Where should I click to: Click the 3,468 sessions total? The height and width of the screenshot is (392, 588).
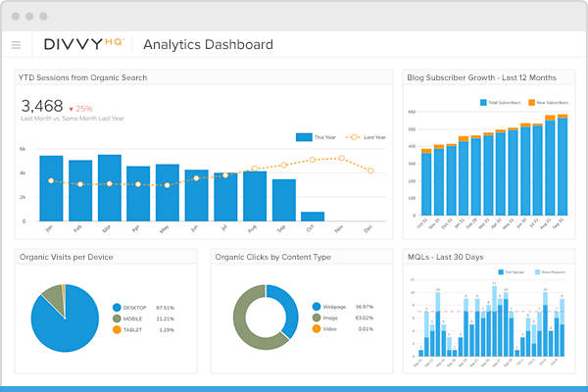(42, 106)
